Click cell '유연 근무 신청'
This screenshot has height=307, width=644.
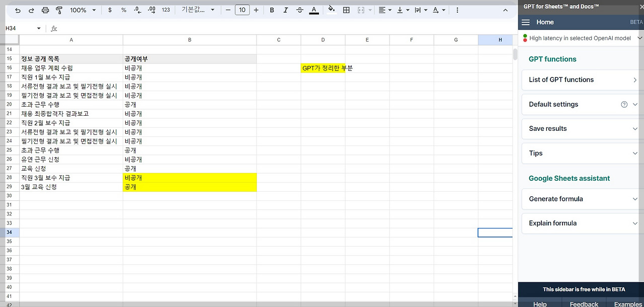click(71, 160)
